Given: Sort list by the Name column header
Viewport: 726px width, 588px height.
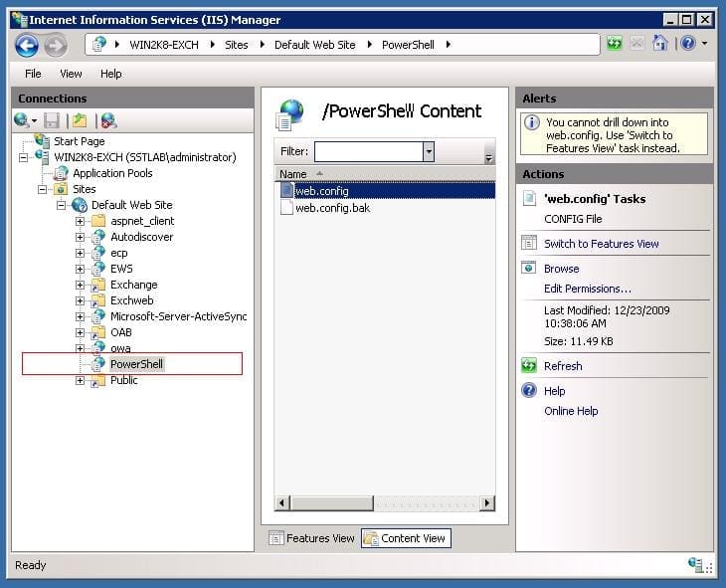Looking at the screenshot, I should tap(384, 174).
